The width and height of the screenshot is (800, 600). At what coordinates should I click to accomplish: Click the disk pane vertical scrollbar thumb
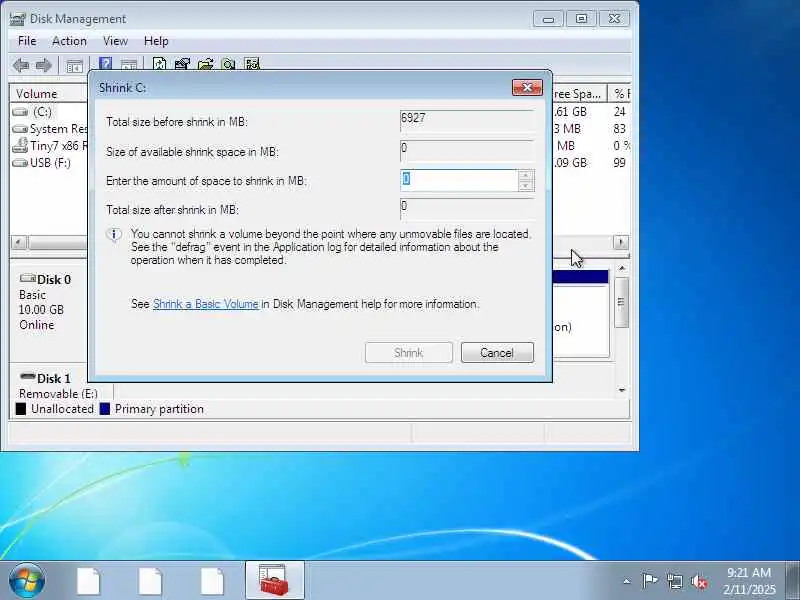coord(621,303)
